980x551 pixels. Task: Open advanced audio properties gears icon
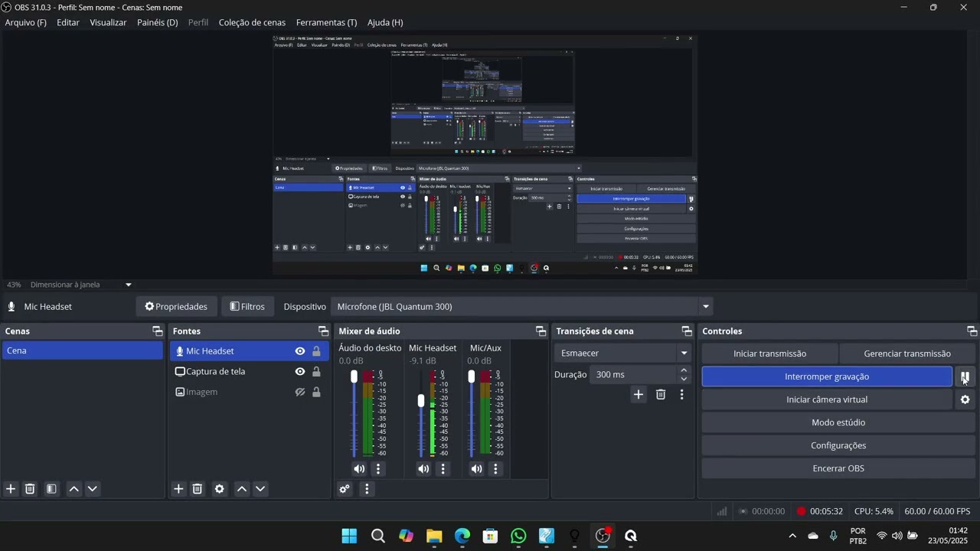coord(345,489)
